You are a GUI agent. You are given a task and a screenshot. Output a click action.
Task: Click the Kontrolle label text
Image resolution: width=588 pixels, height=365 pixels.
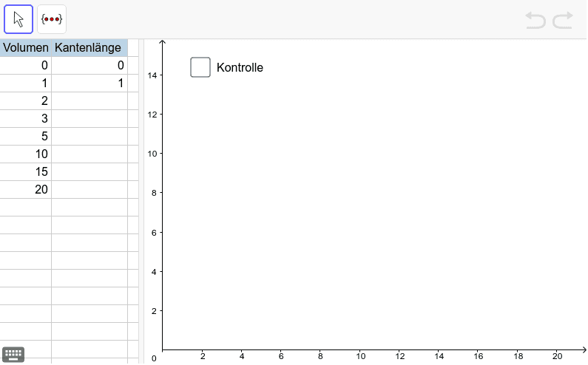tap(240, 68)
